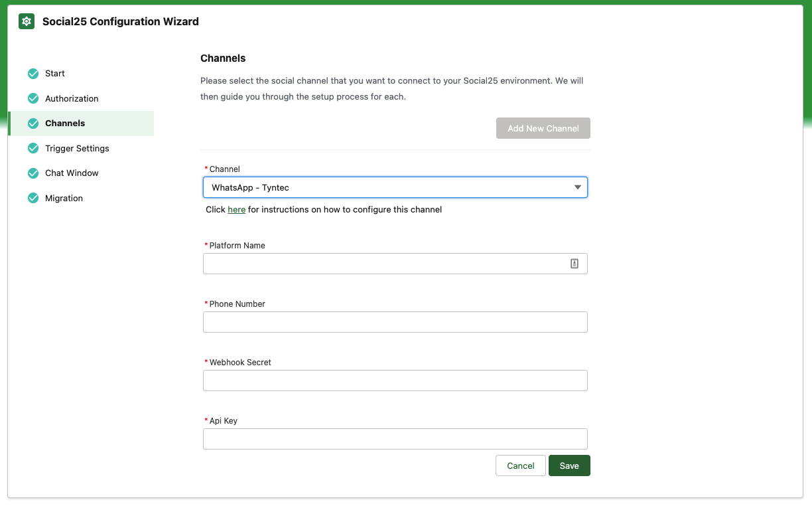Select the Api Key text box

[x=395, y=439]
